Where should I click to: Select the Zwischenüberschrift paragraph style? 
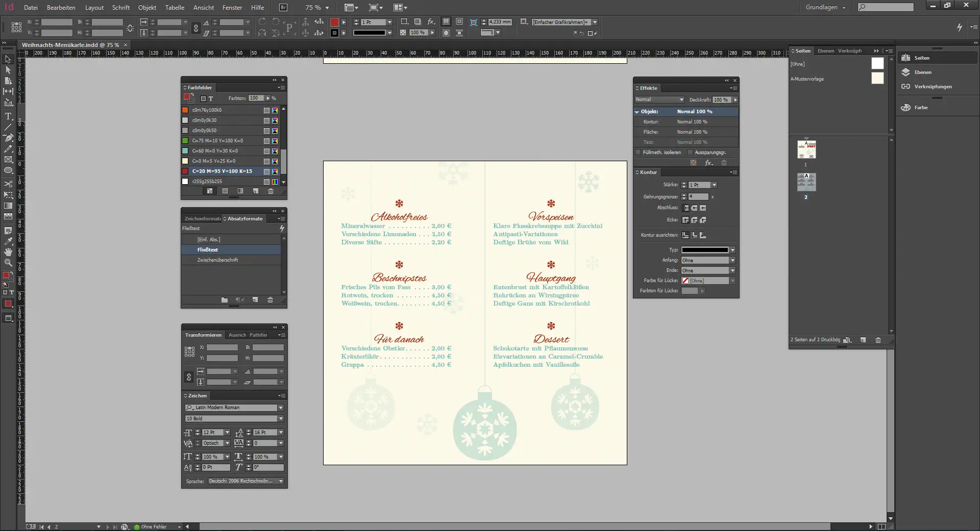[x=218, y=260]
